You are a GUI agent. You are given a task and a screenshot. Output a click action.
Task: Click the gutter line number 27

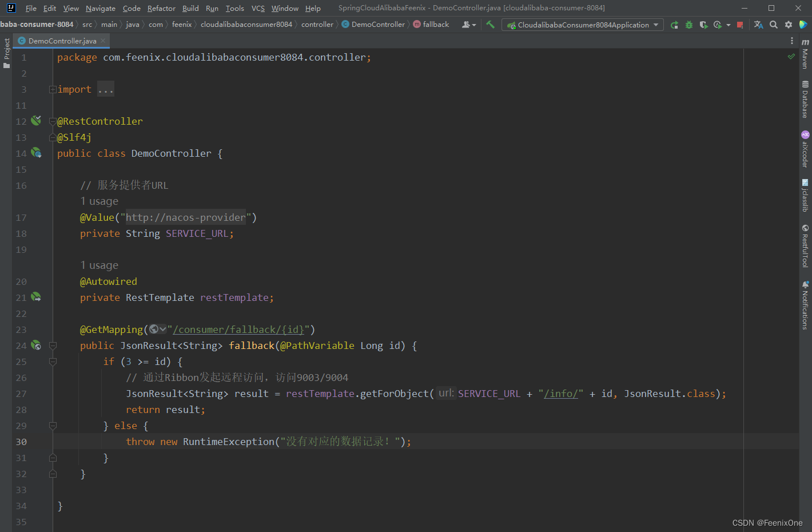21,394
